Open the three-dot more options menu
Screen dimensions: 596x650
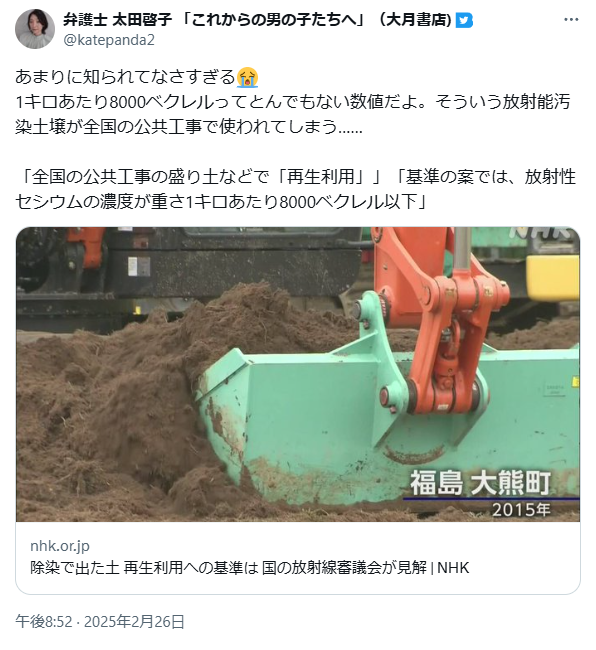571,20
